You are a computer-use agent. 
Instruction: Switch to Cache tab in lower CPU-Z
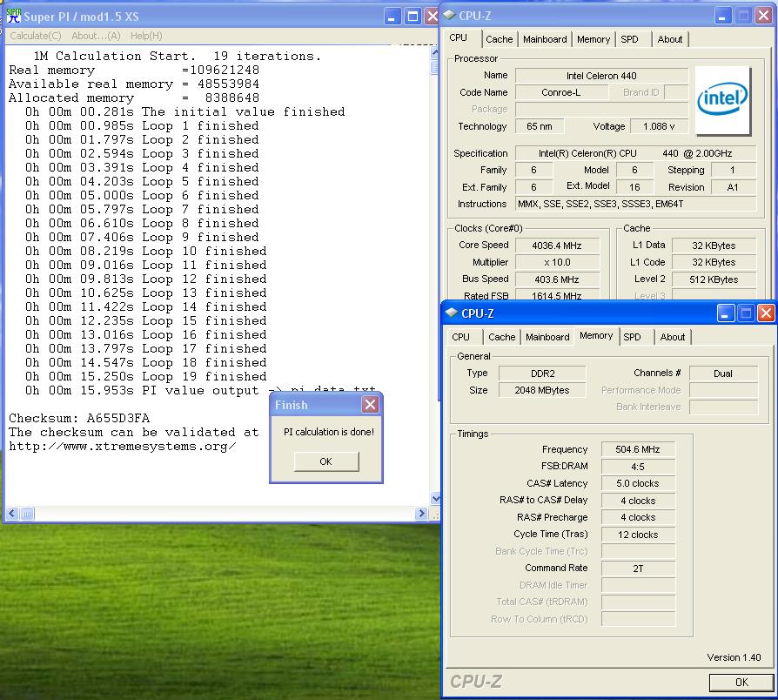click(x=501, y=337)
